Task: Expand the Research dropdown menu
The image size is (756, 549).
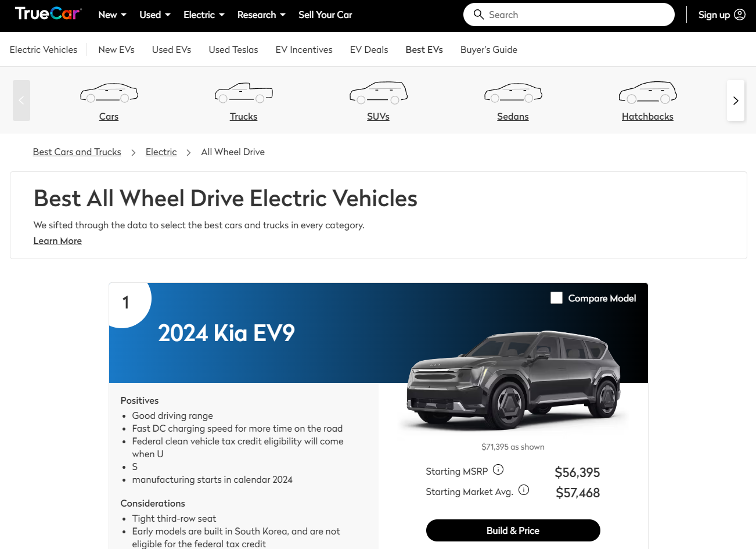Action: 261,15
